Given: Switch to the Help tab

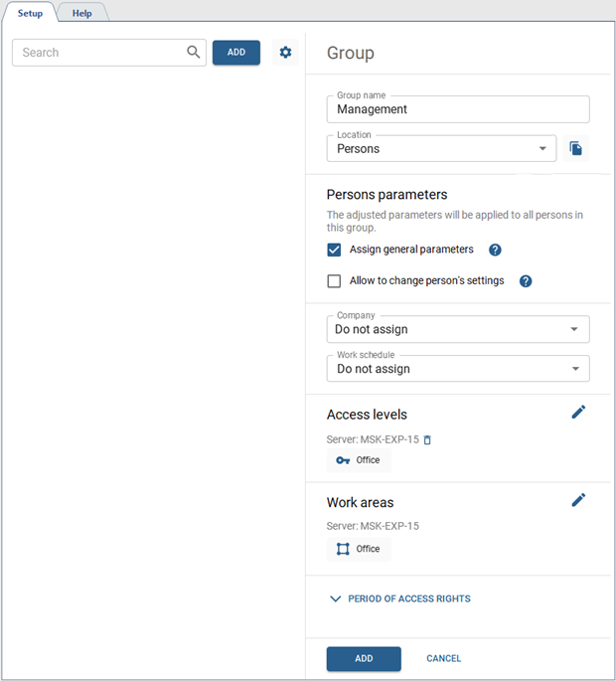Looking at the screenshot, I should tap(81, 13).
